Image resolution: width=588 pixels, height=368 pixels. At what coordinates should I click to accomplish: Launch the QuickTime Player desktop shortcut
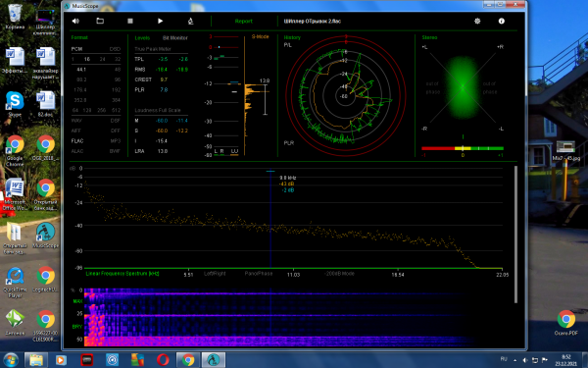coord(15,283)
